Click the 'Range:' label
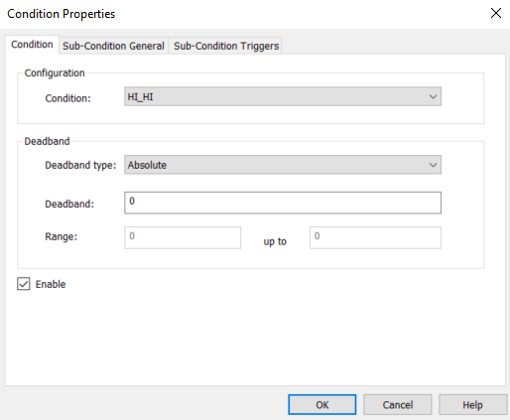Image resolution: width=510 pixels, height=420 pixels. 62,236
